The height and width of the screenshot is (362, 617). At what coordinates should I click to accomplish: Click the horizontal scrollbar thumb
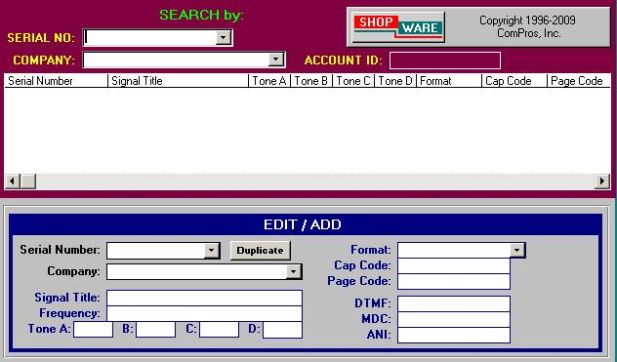coord(28,181)
